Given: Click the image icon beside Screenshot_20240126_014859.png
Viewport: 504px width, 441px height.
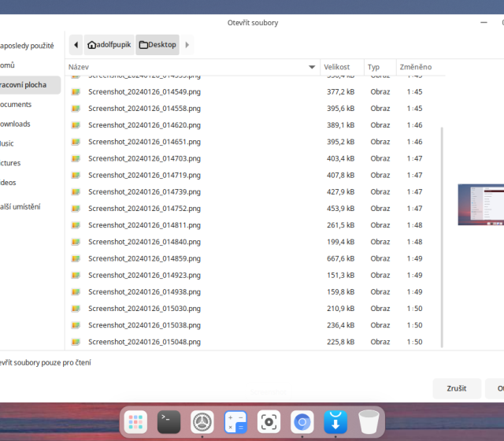Looking at the screenshot, I should tap(76, 258).
